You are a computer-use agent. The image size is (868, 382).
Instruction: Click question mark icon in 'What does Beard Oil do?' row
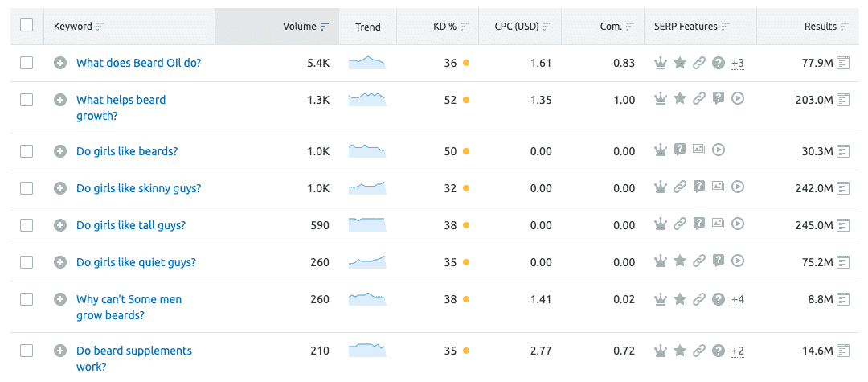tap(718, 63)
